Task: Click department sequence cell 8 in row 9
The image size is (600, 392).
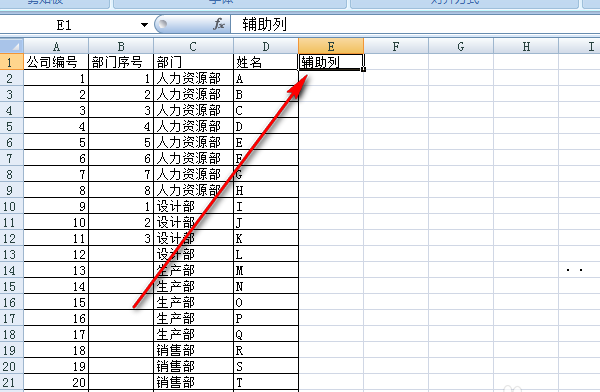Action: point(121,190)
